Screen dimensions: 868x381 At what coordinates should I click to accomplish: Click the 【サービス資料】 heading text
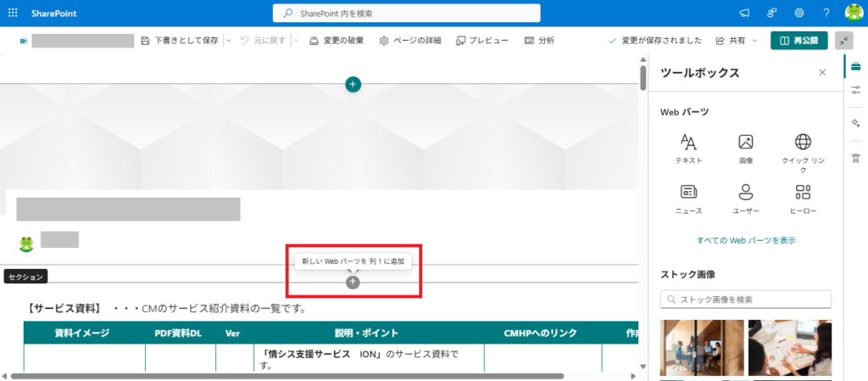pos(64,308)
